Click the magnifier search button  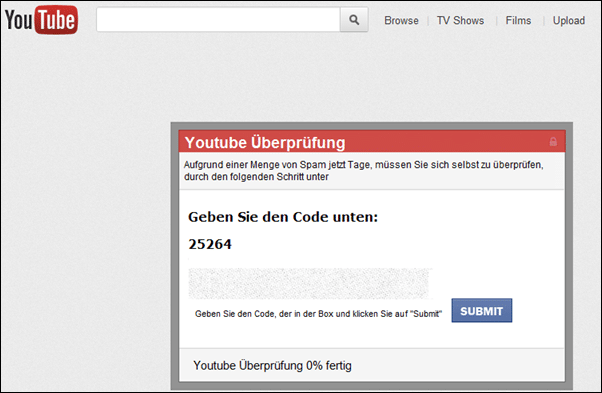point(354,20)
